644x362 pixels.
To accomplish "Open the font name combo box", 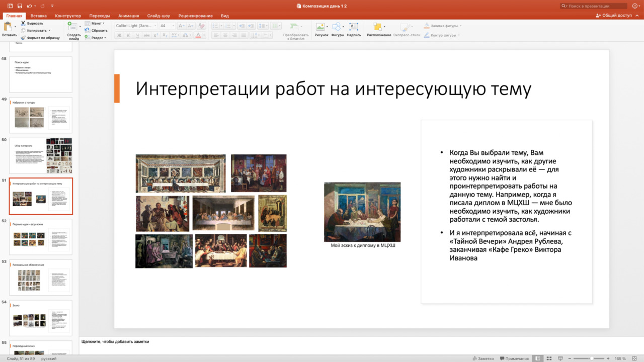I will tap(136, 26).
